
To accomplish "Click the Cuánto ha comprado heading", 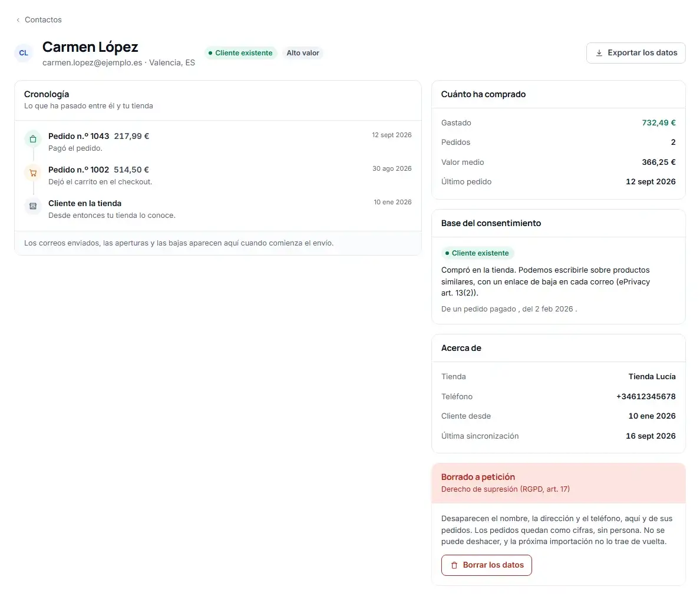I will [483, 94].
